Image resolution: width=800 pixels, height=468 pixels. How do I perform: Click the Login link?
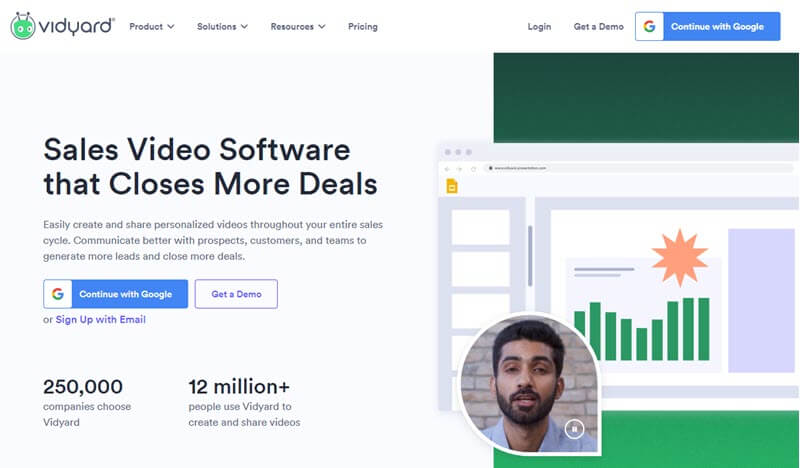click(539, 27)
